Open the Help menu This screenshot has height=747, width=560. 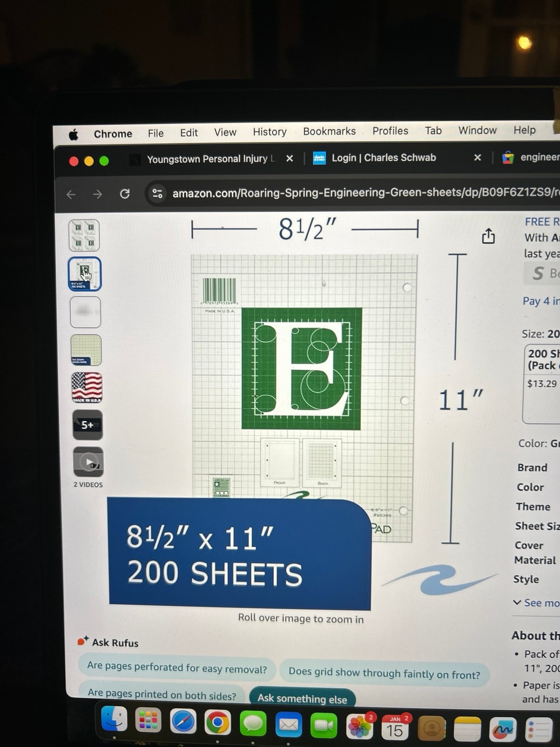point(525,130)
